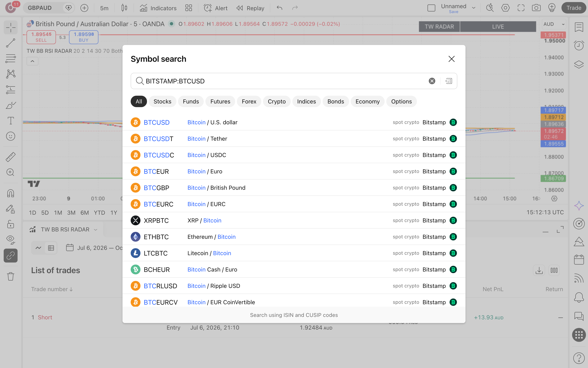This screenshot has height=368, width=588.
Task: Select the Futures filter tab
Action: click(x=220, y=101)
